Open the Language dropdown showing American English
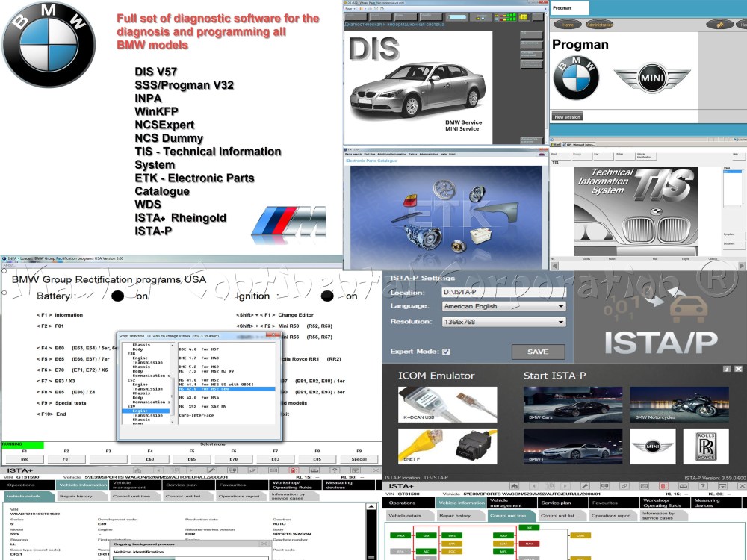The height and width of the screenshot is (560, 747). tap(504, 306)
